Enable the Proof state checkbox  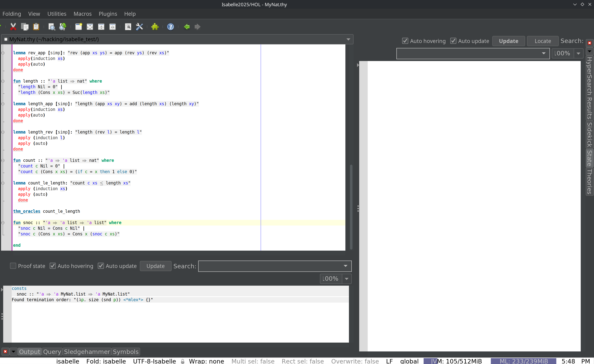pos(13,266)
